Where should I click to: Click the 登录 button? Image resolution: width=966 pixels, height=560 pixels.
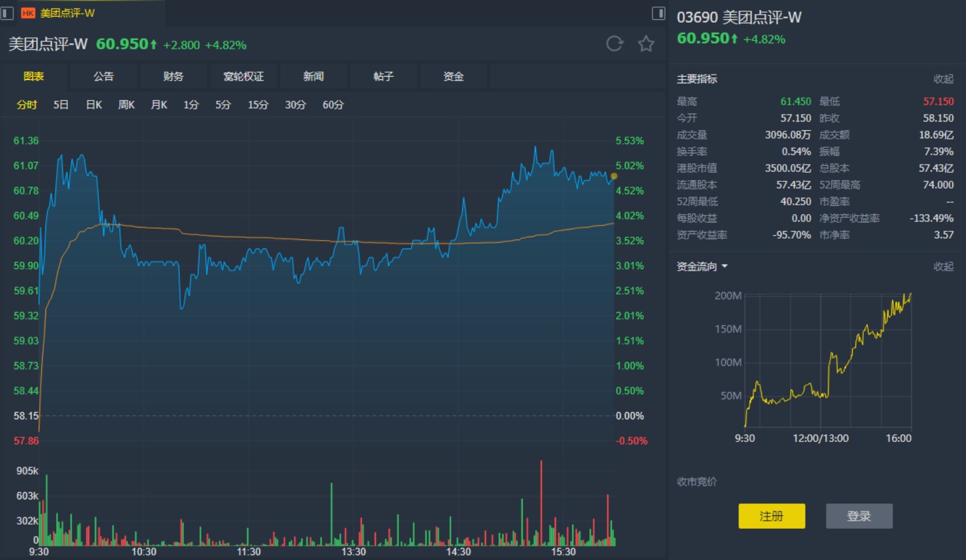[859, 516]
